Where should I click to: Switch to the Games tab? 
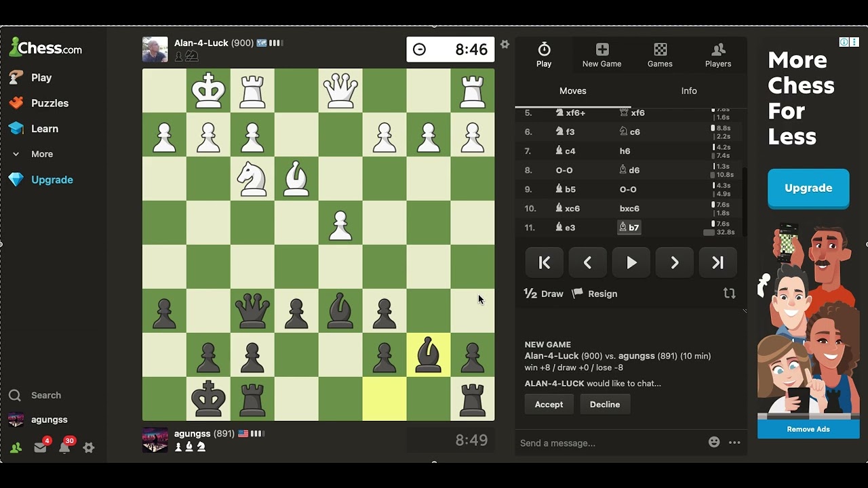point(660,55)
